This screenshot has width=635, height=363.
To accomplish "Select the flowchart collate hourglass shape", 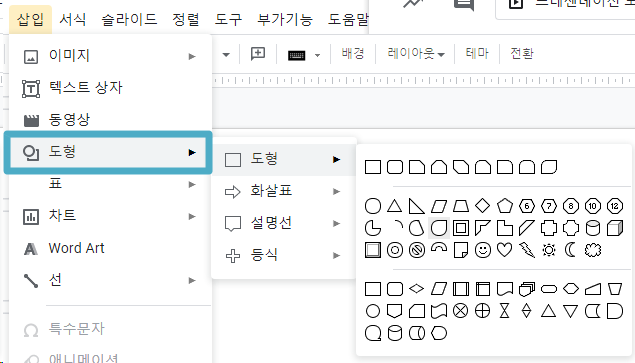I will click(x=504, y=311).
